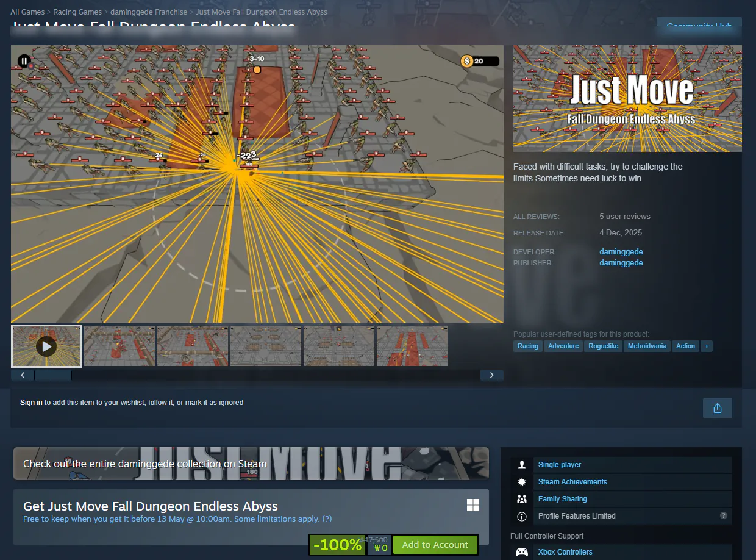Select the Action tag
The width and height of the screenshot is (756, 560).
(x=685, y=346)
